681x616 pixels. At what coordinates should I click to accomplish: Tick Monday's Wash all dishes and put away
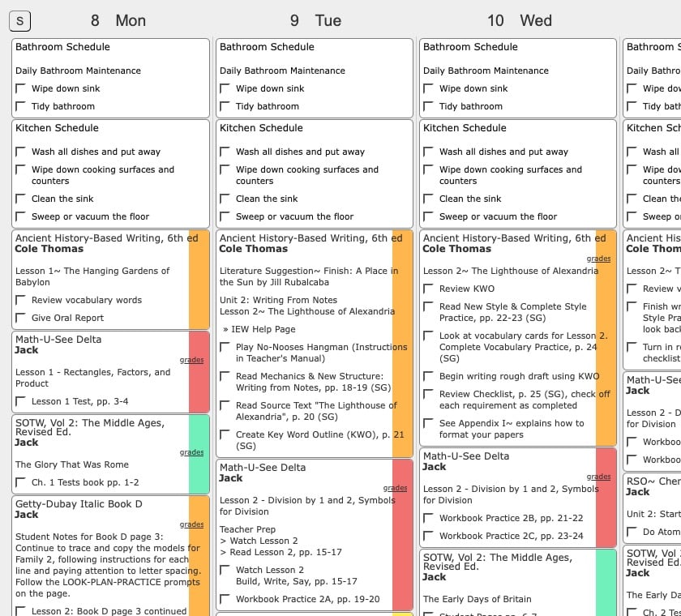coord(20,152)
